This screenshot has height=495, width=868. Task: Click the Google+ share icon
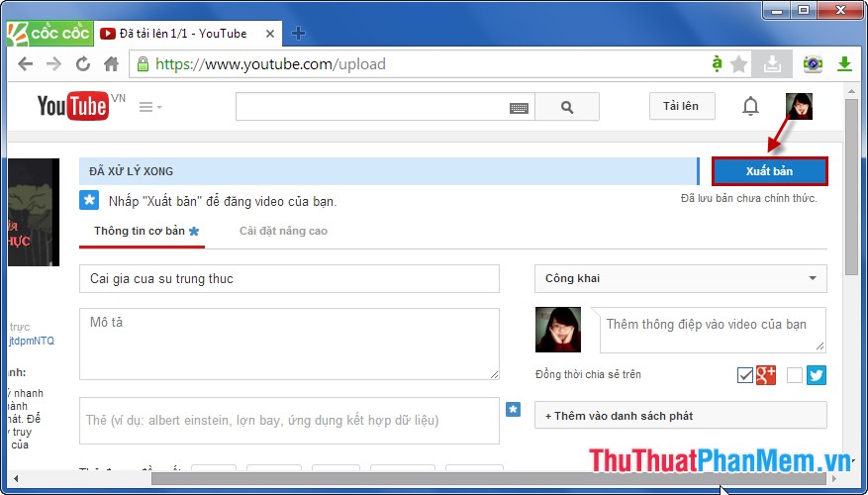point(766,375)
